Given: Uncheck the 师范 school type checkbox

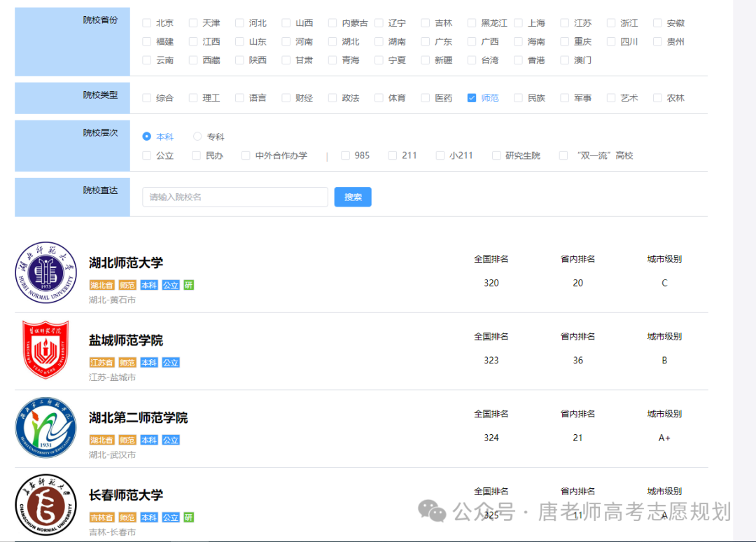Looking at the screenshot, I should [x=472, y=98].
